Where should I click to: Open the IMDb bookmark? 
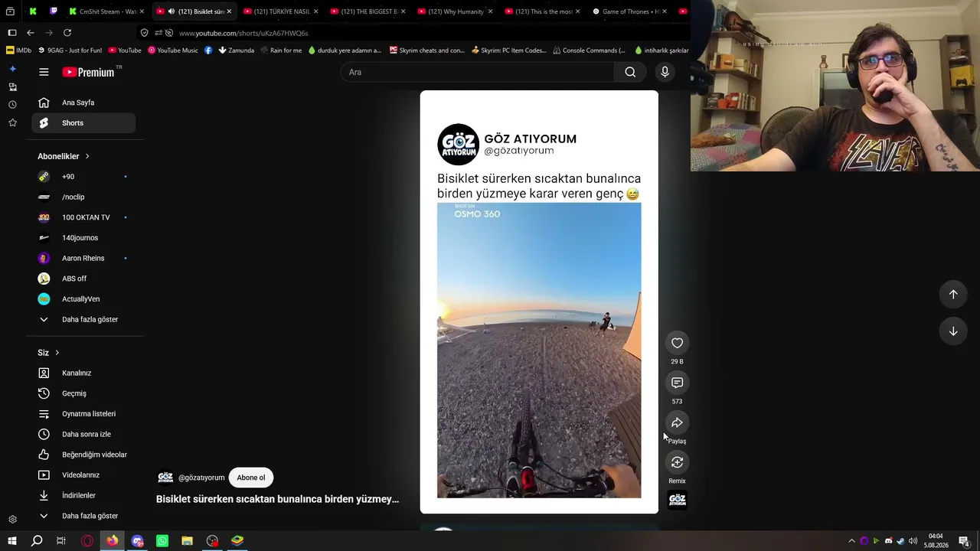point(18,51)
